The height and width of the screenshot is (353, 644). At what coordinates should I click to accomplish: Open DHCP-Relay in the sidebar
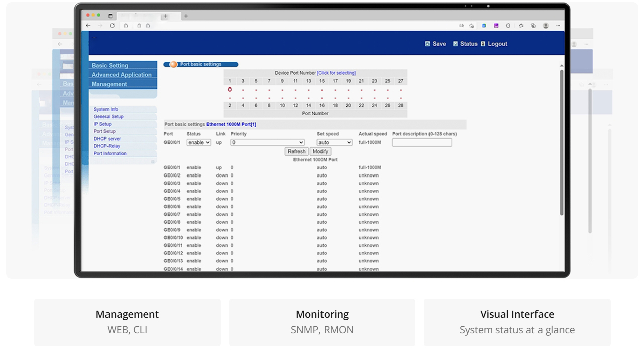[107, 146]
